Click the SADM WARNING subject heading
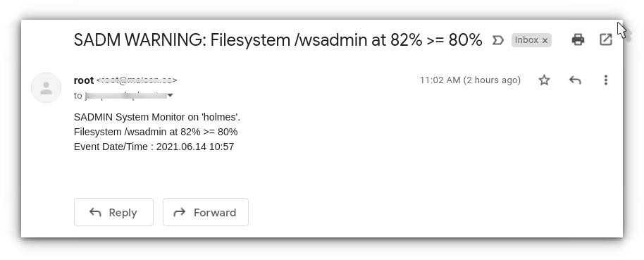The height and width of the screenshot is (260, 644). (x=278, y=40)
